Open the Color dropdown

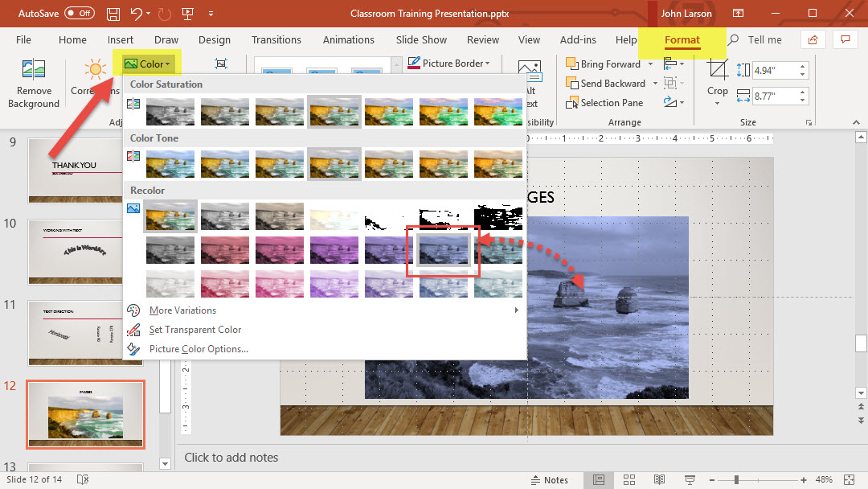pyautogui.click(x=147, y=64)
